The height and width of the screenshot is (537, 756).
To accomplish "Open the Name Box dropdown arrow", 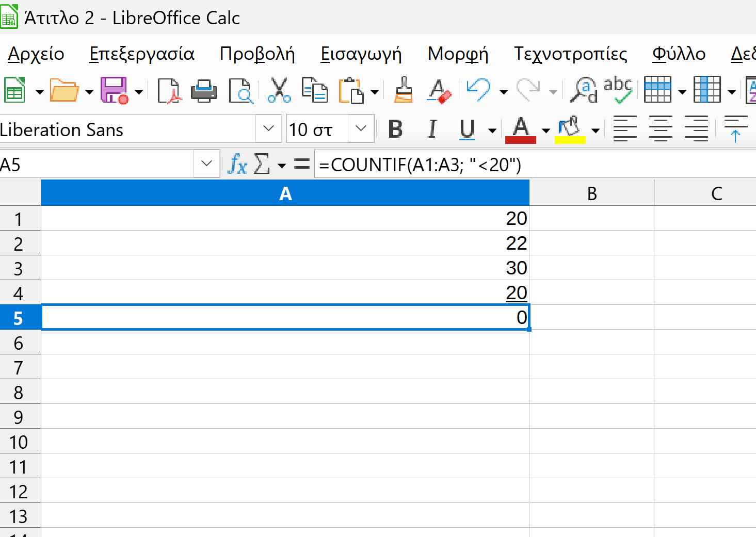I will 207,164.
